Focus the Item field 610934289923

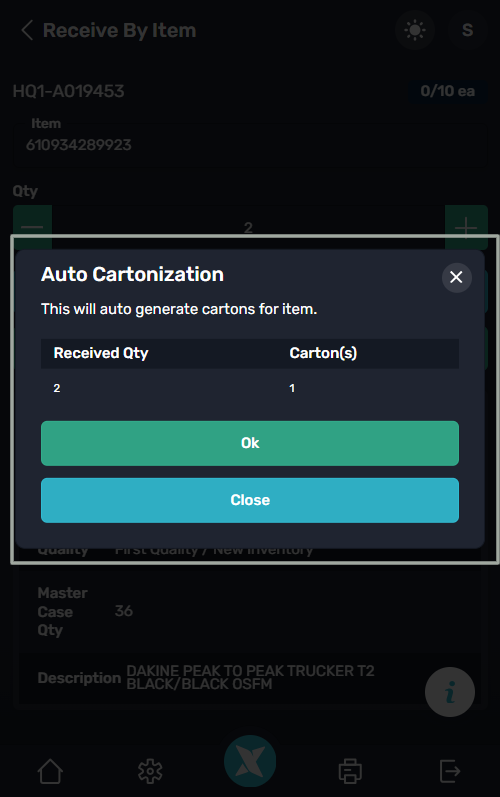pos(249,145)
